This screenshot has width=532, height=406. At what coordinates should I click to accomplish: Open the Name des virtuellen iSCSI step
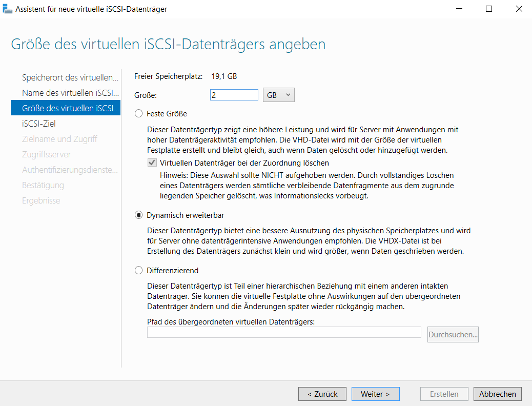point(70,93)
